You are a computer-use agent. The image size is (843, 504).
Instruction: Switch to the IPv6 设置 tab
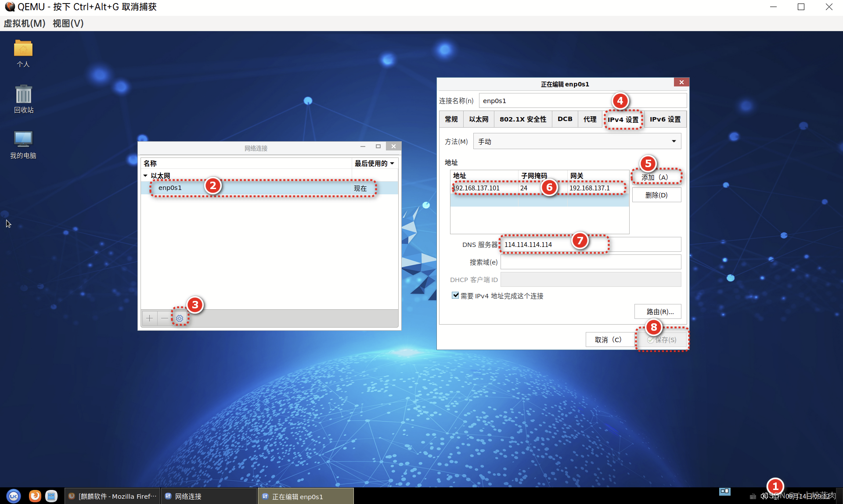(x=665, y=119)
